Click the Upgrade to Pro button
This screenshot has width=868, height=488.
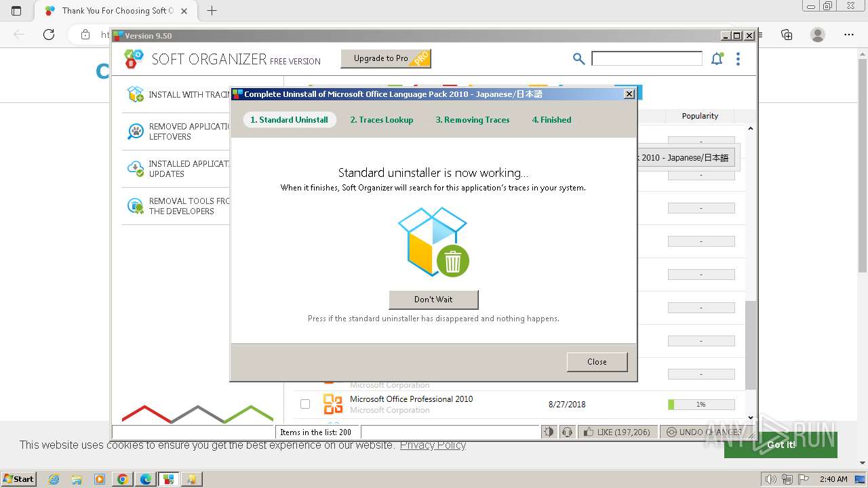[x=386, y=59]
